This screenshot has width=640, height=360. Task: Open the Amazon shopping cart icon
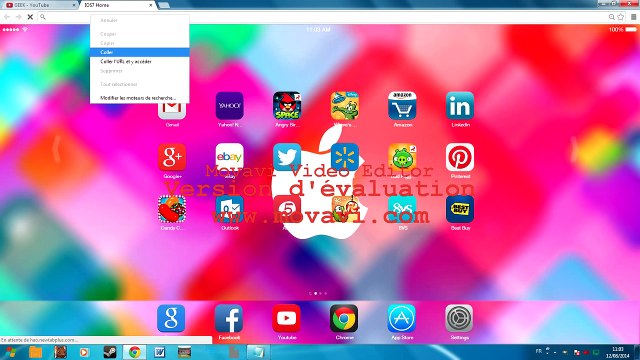point(402,106)
